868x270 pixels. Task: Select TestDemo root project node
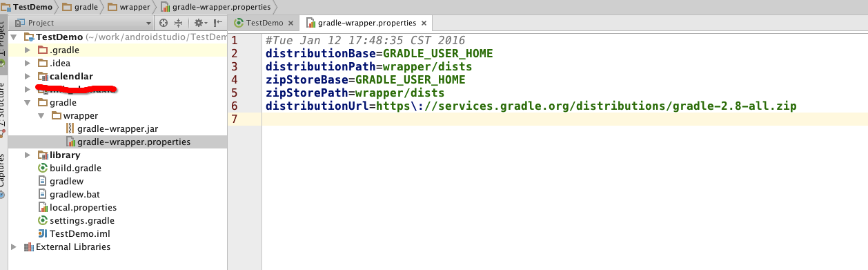point(59,37)
